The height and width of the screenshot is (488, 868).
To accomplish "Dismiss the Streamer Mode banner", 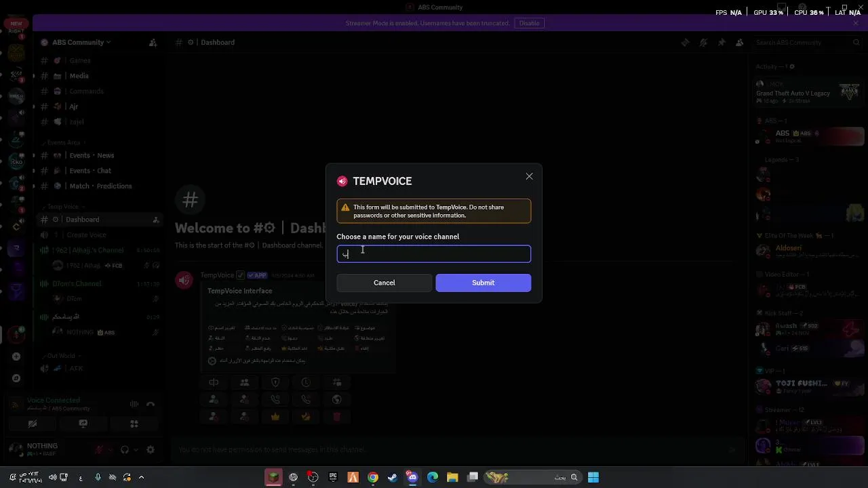I will coord(856,23).
